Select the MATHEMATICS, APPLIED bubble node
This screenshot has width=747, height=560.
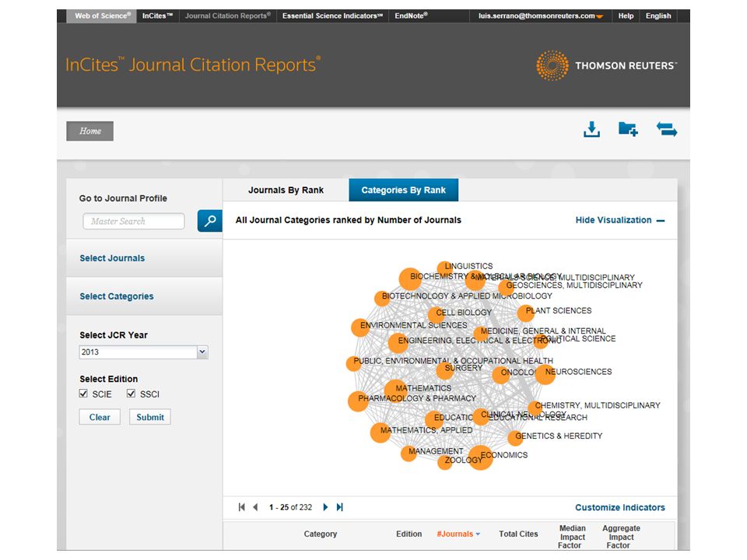click(381, 433)
